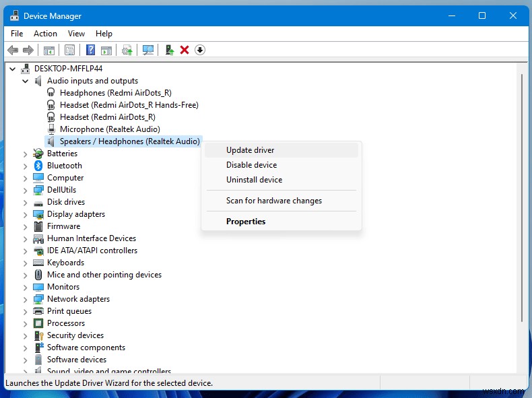The image size is (532, 398).
Task: Click the Device Manager title bar icon
Action: point(14,15)
